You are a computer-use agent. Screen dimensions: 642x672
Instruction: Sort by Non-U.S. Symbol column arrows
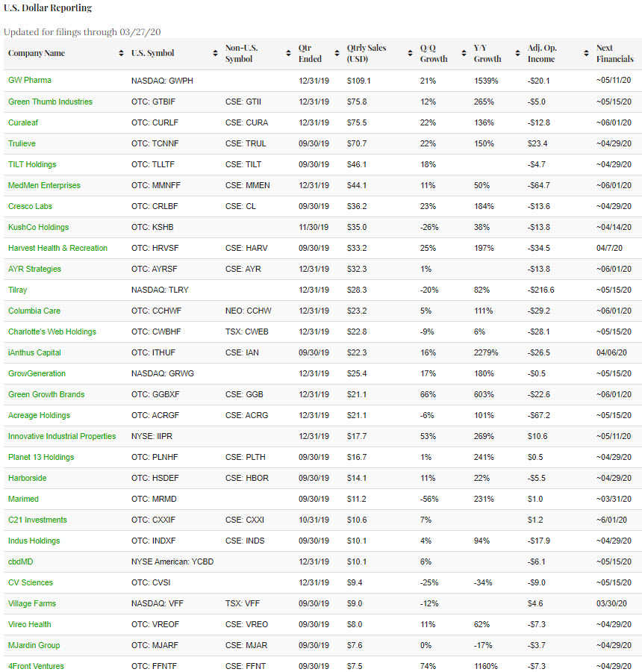pos(289,54)
